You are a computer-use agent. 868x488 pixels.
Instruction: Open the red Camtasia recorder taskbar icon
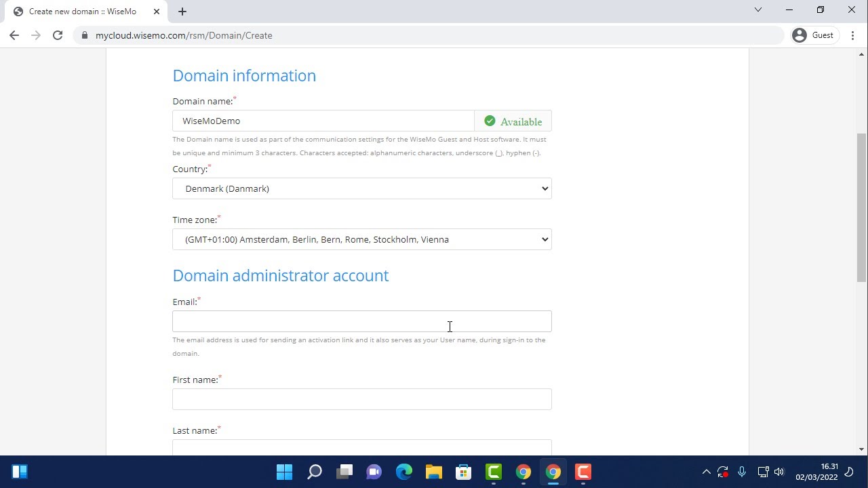pos(583,472)
